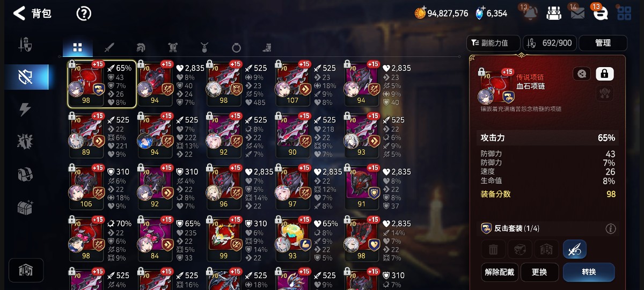
Task: Open the top-right grid menu icon
Action: pyautogui.click(x=624, y=13)
